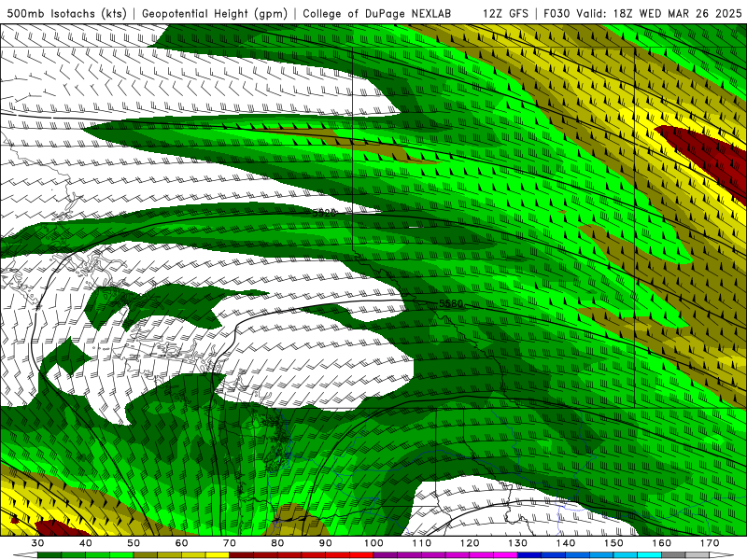Click the colorbar label 40
Image resolution: width=747 pixels, height=560 pixels.
[86, 543]
